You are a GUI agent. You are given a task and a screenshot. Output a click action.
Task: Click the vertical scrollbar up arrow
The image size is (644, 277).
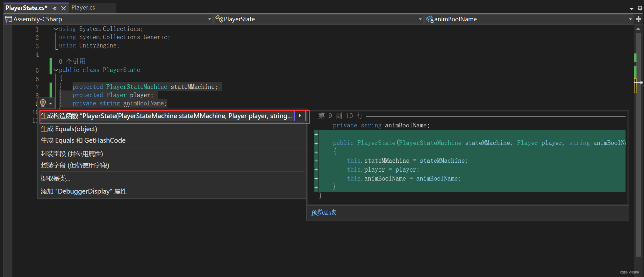[x=638, y=29]
